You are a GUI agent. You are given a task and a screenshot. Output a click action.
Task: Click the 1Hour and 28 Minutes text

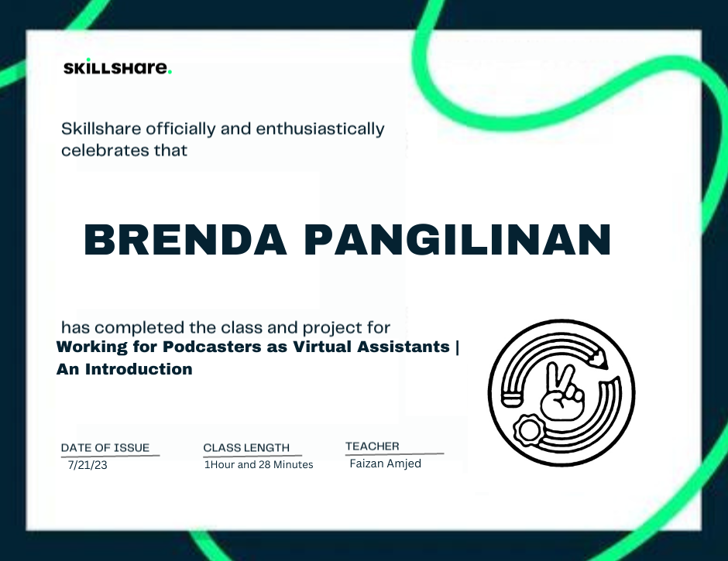click(258, 465)
